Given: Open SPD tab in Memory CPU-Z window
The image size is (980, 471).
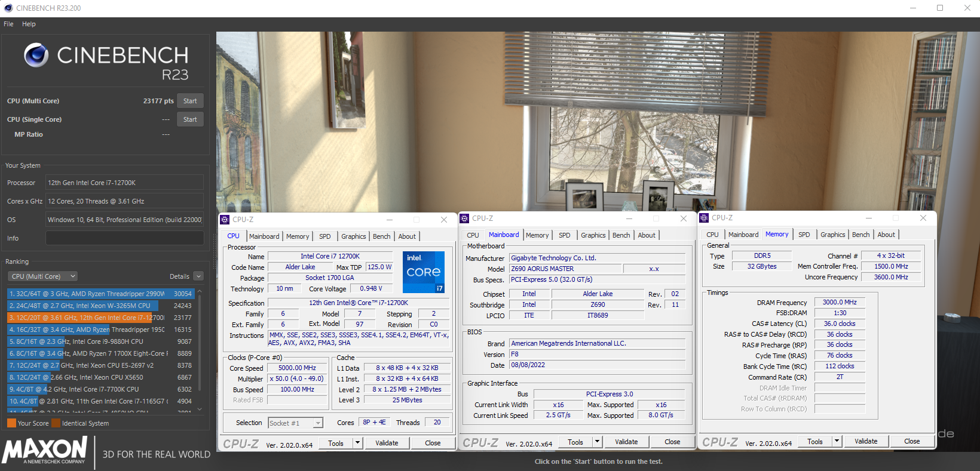Looking at the screenshot, I should point(804,235).
